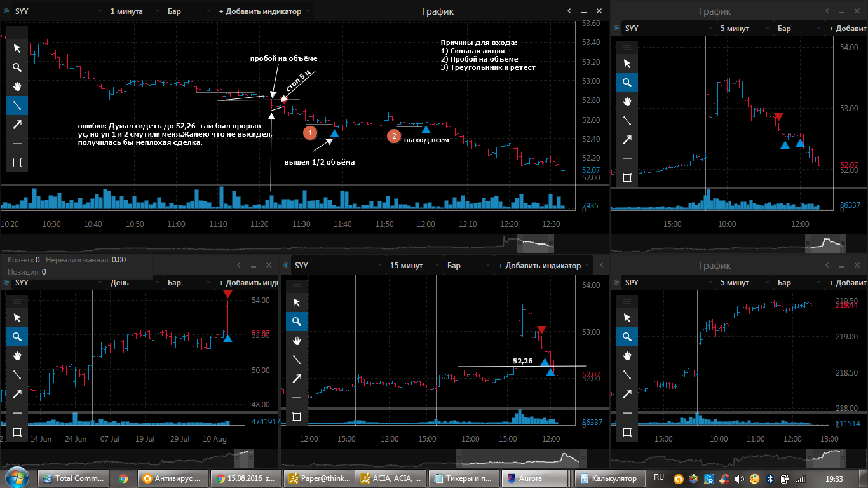
Task: Select the magnifier zoom tool in main chart
Action: coord(17,67)
